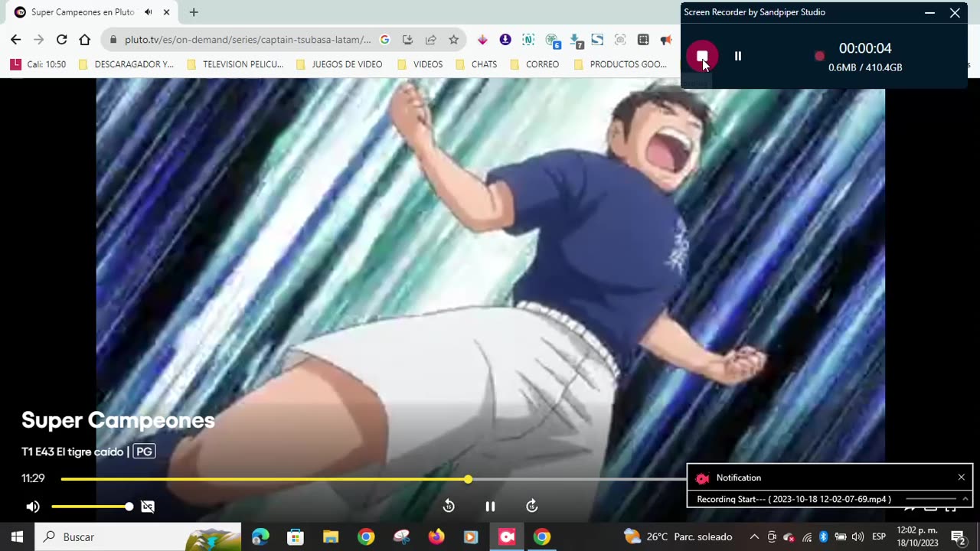This screenshot has height=551, width=980.
Task: Open the TELEVISION PELICU... bookmark folder
Action: [235, 64]
